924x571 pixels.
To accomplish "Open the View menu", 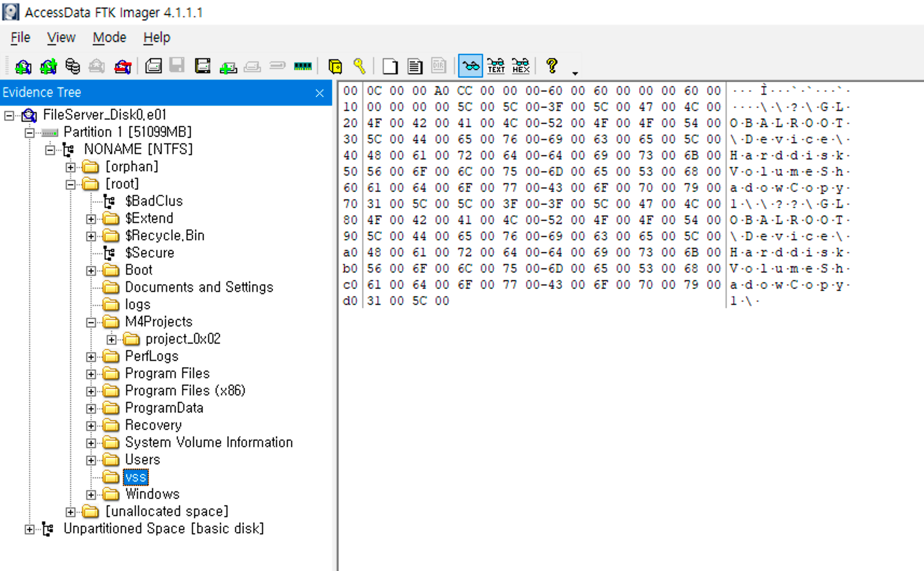I will tap(61, 38).
